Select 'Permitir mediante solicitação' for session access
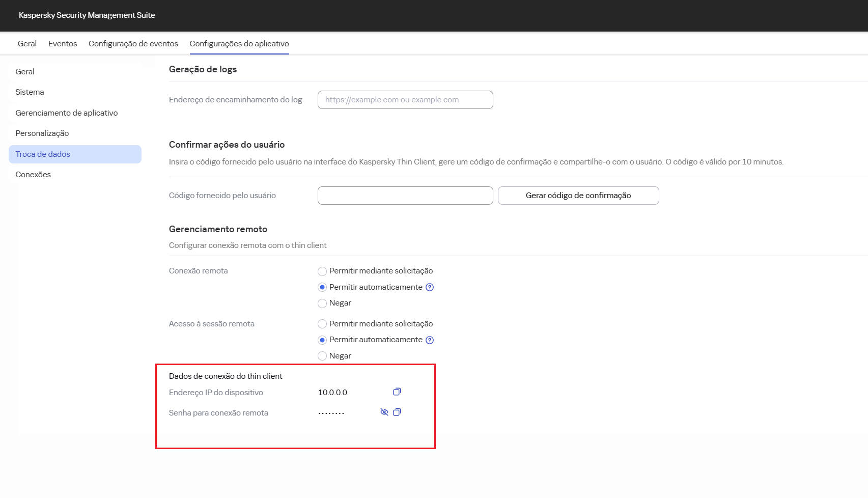 click(x=322, y=324)
